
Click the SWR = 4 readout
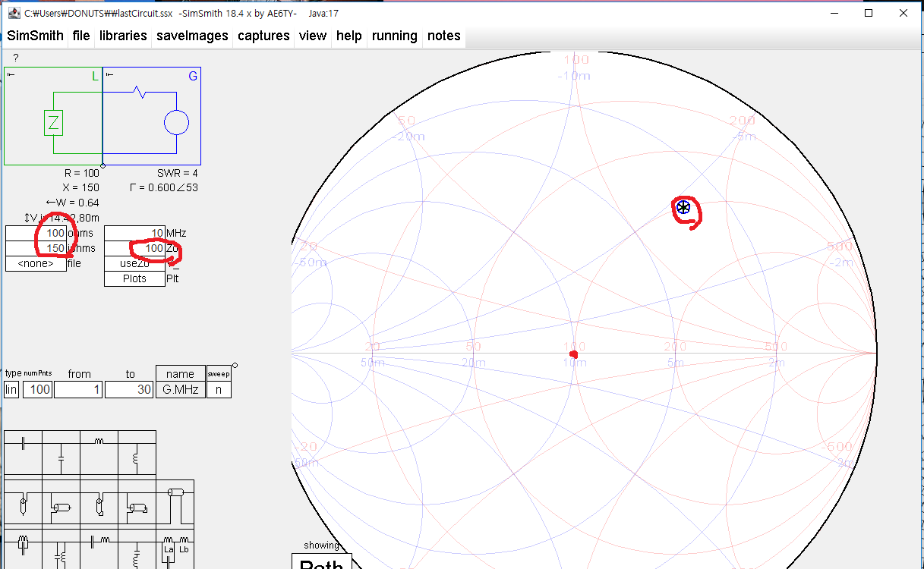point(177,173)
